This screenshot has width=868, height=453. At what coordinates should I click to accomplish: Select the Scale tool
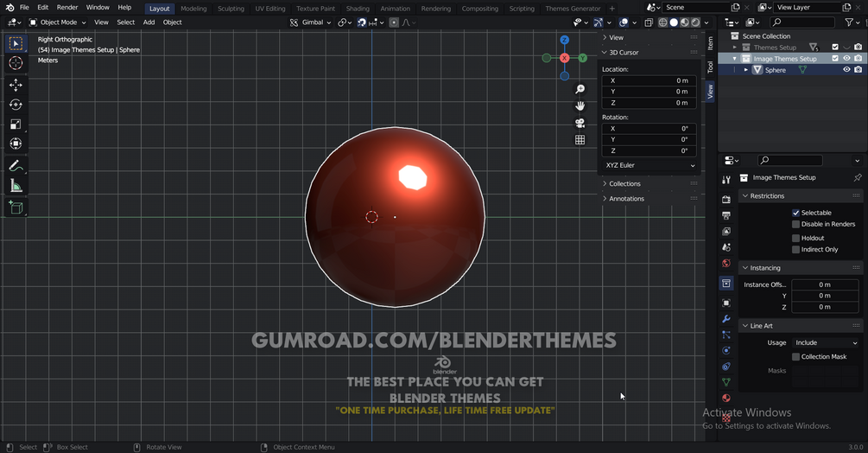(x=16, y=124)
